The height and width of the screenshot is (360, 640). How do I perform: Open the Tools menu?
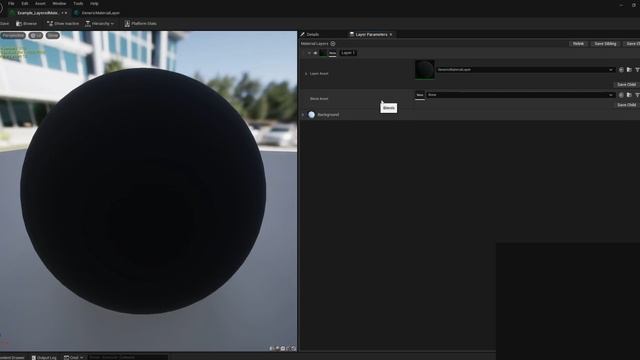[78, 3]
